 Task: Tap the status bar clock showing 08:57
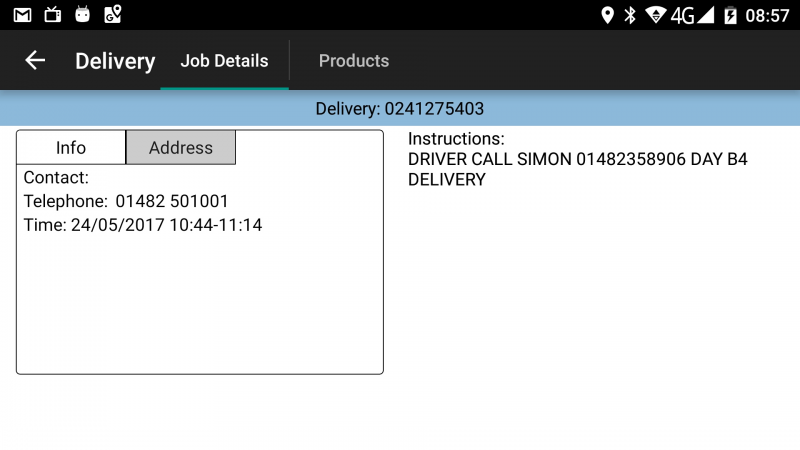pos(767,16)
